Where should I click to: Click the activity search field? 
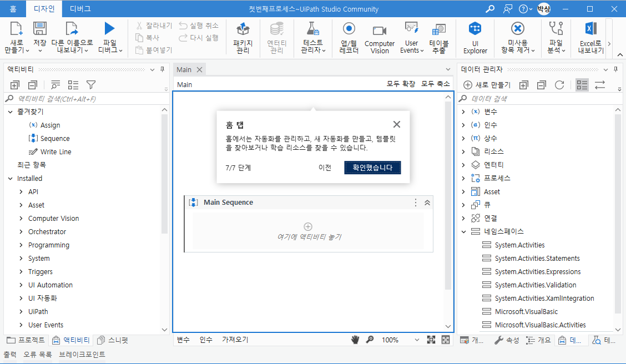88,99
